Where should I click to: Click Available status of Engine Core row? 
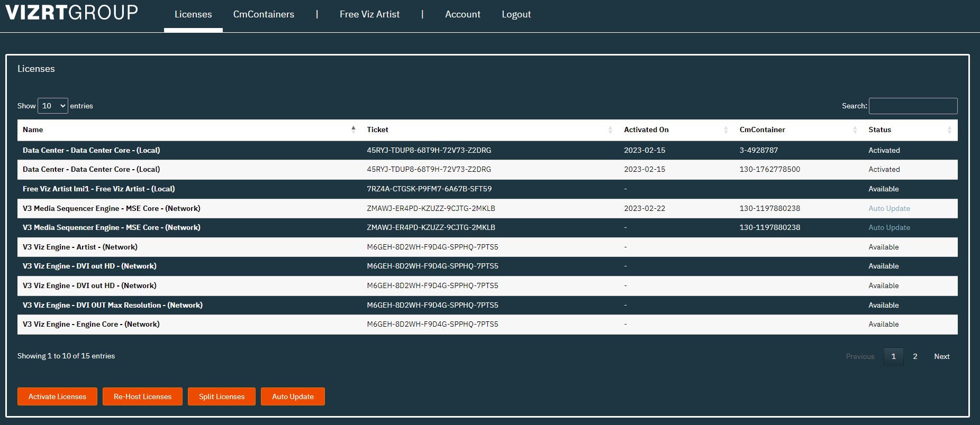tap(883, 324)
